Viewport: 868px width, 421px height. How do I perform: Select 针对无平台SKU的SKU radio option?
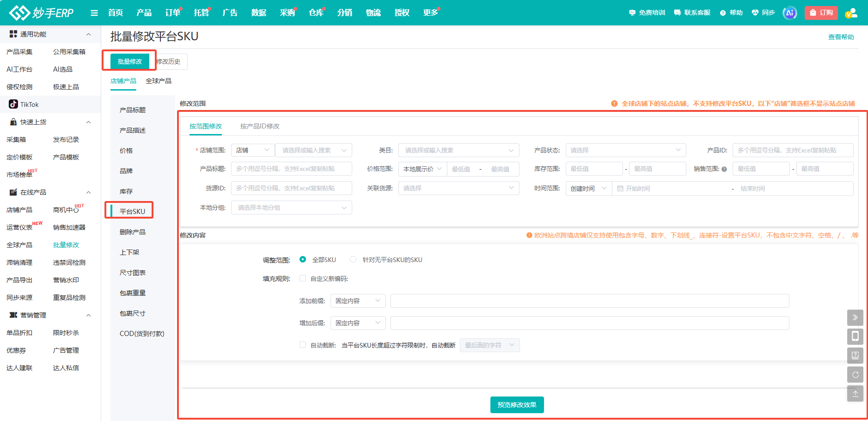click(353, 259)
